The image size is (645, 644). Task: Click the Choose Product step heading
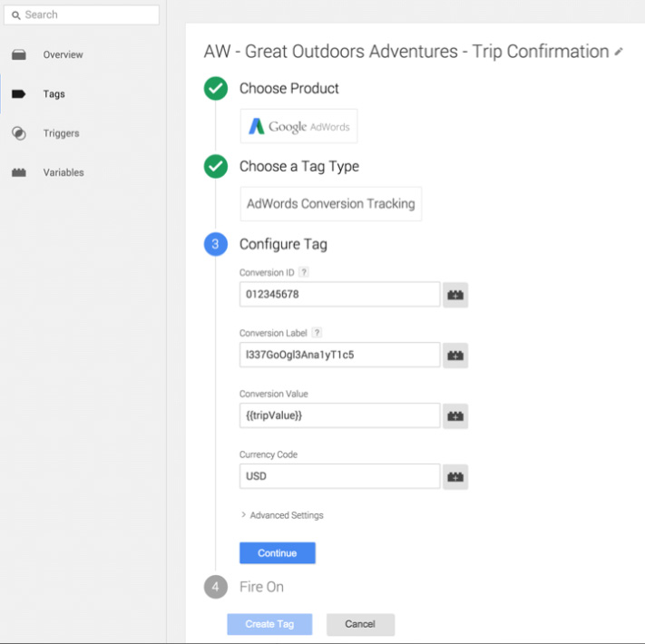coord(288,88)
